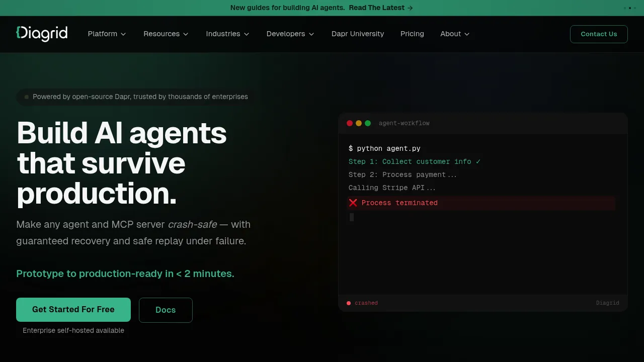Open the Developers dropdown chevron
This screenshot has height=362, width=644.
coord(311,34)
